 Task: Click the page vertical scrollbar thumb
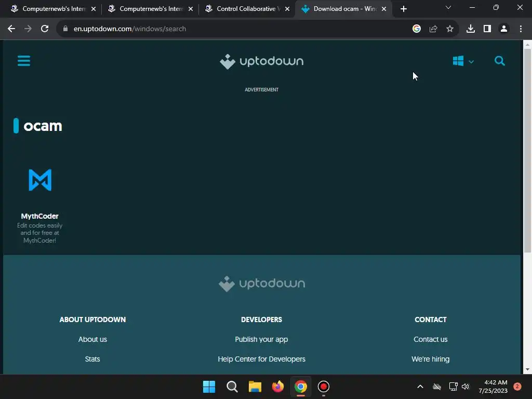527,150
